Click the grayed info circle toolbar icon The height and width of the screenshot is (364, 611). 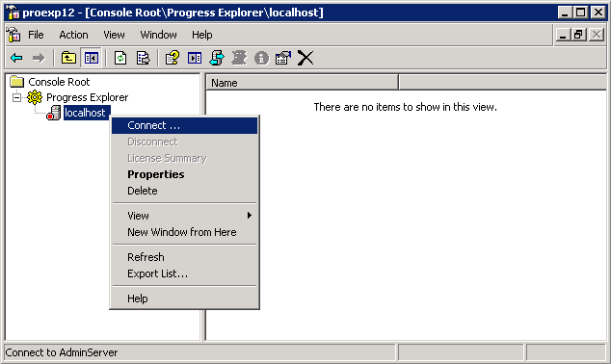click(261, 59)
